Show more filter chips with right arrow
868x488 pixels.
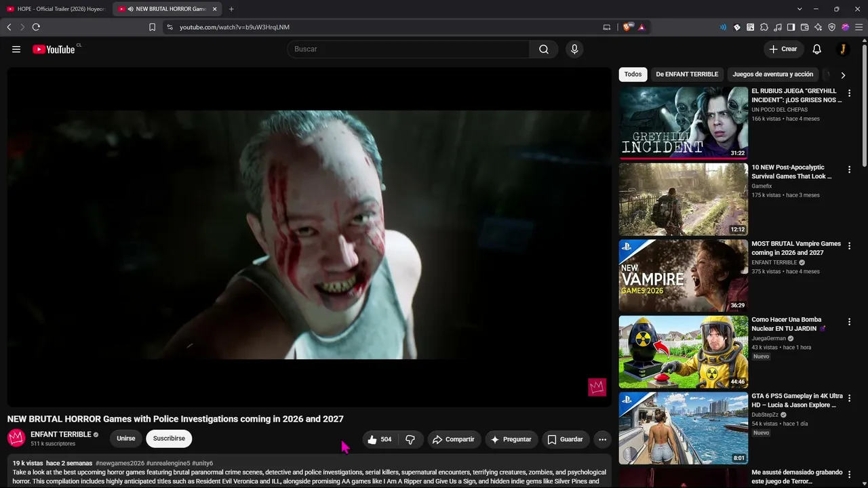tap(843, 75)
